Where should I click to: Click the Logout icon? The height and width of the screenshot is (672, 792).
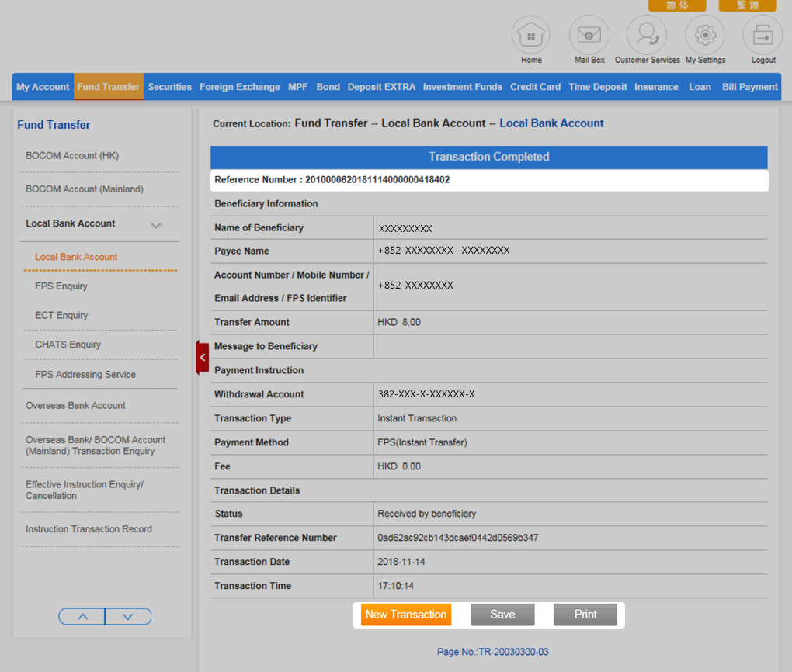click(762, 36)
